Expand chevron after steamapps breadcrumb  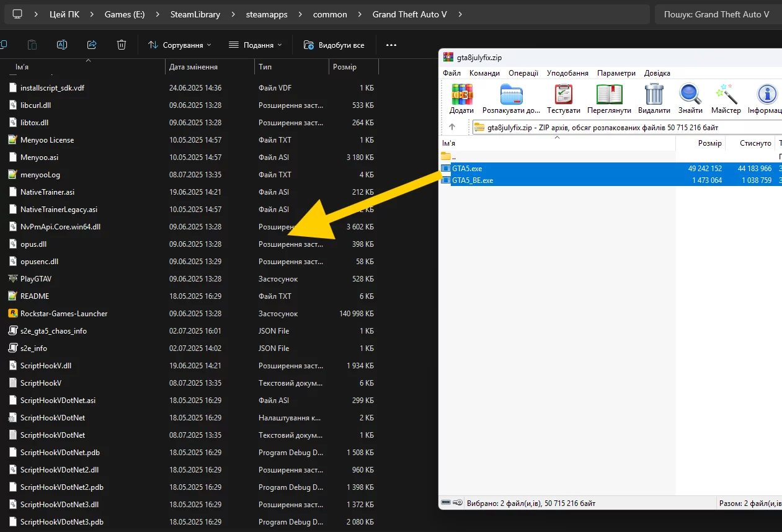tap(300, 14)
